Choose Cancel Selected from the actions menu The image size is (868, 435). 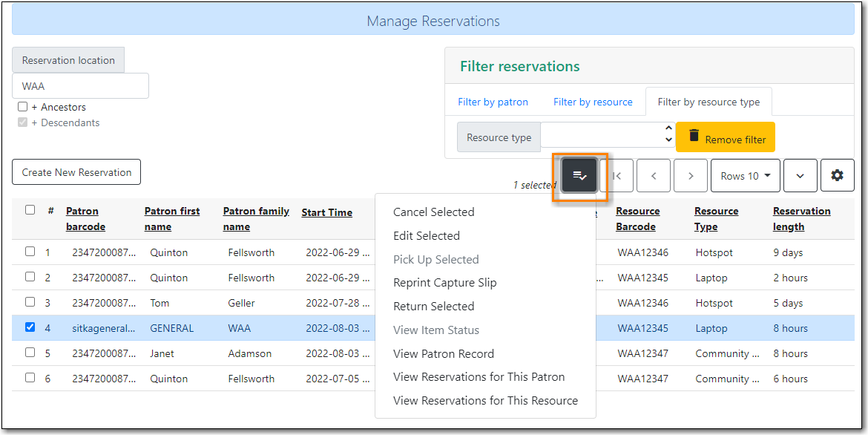(x=433, y=212)
